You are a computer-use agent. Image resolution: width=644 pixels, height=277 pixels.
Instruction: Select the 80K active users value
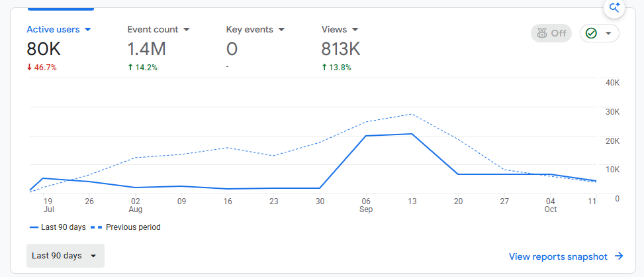coord(44,49)
